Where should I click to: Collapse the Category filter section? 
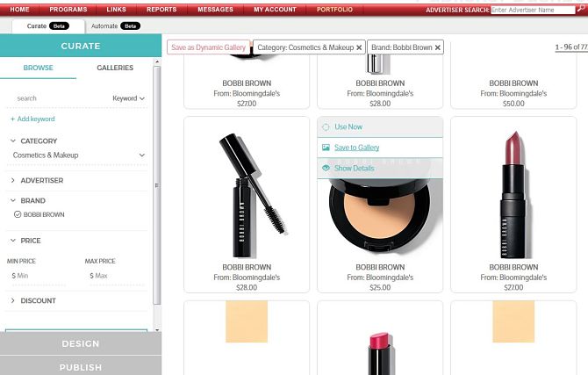pos(12,141)
